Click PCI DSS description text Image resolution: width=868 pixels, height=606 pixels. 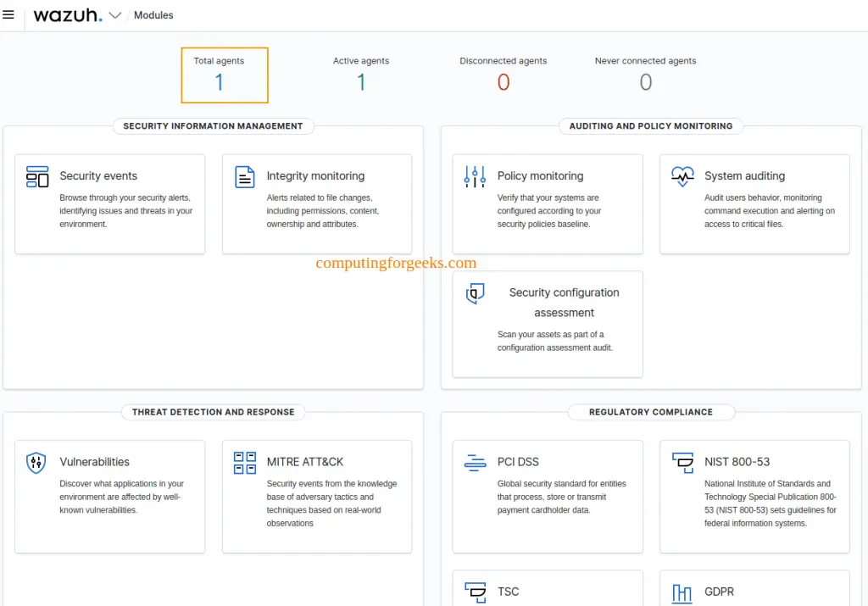pyautogui.click(x=562, y=497)
